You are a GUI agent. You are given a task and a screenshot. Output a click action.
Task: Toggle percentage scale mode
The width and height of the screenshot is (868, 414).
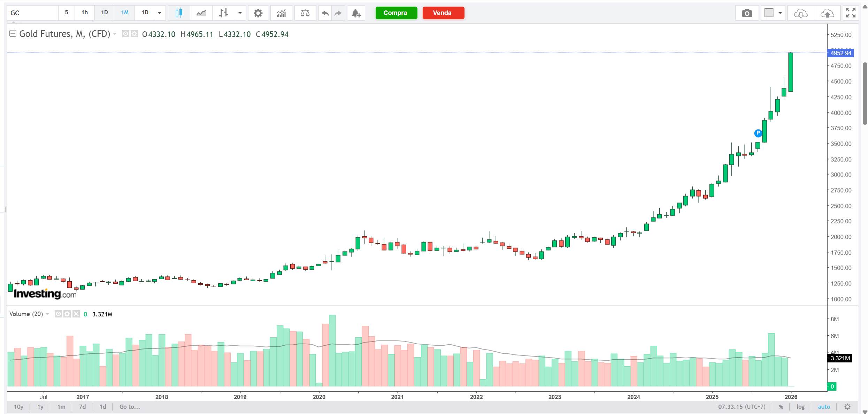coord(781,407)
